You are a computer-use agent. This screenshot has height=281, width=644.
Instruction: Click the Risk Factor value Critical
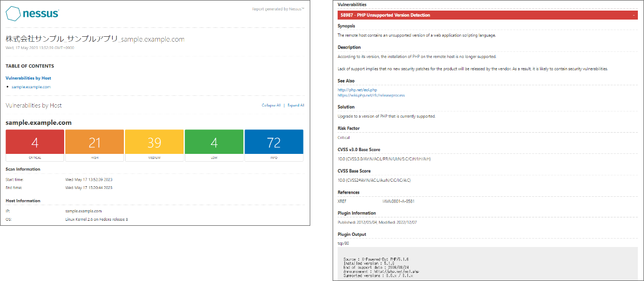pyautogui.click(x=343, y=138)
